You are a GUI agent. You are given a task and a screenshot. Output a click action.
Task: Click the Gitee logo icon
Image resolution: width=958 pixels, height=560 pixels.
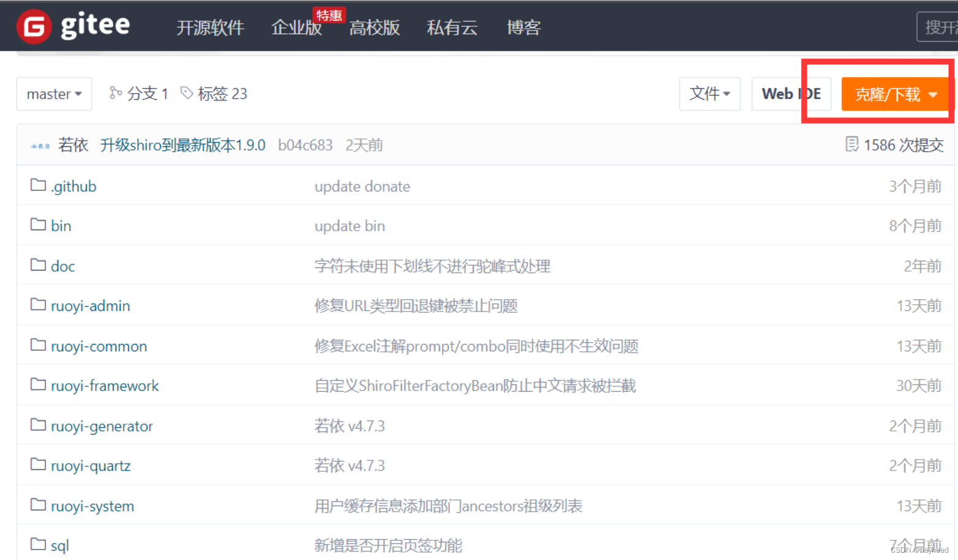point(34,27)
